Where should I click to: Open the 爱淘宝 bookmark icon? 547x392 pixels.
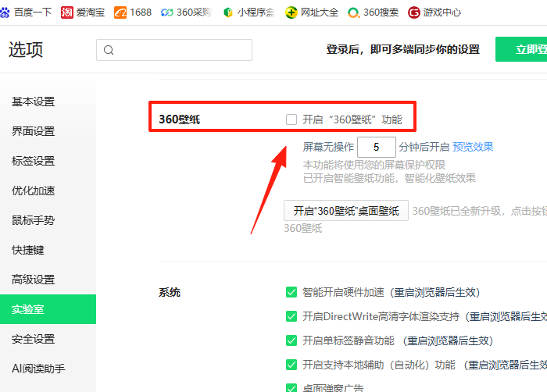pos(67,13)
